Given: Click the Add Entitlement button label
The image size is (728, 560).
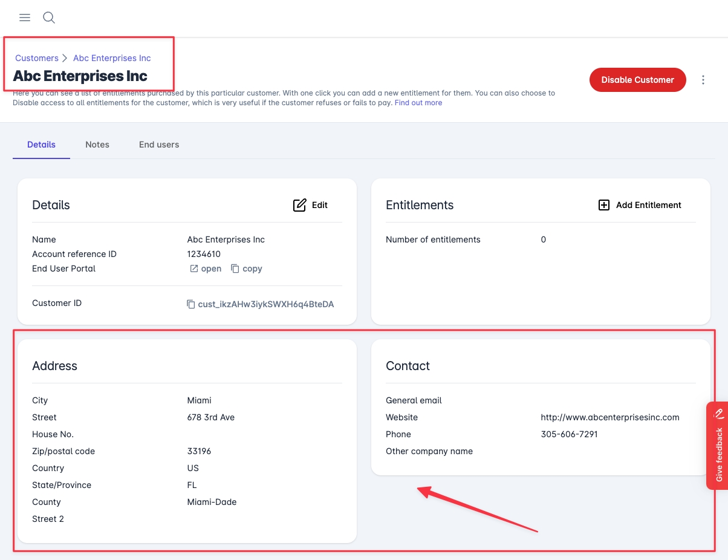Looking at the screenshot, I should click(x=648, y=205).
